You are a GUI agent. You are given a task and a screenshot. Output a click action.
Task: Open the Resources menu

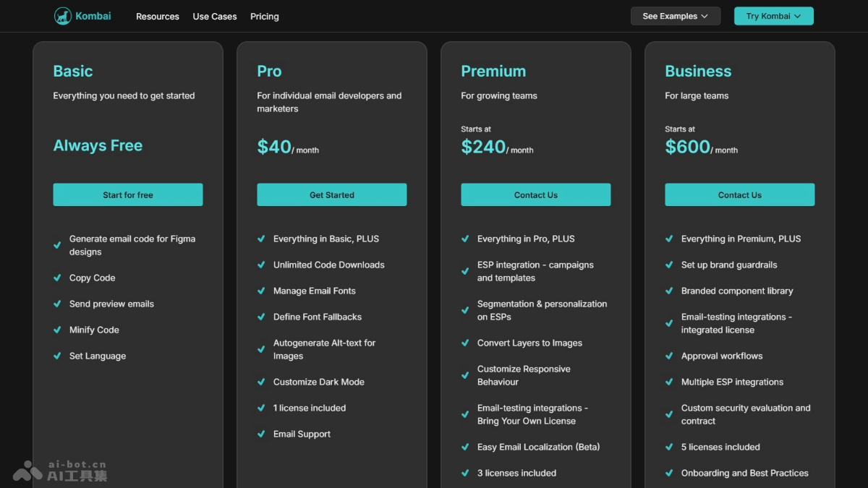click(158, 17)
